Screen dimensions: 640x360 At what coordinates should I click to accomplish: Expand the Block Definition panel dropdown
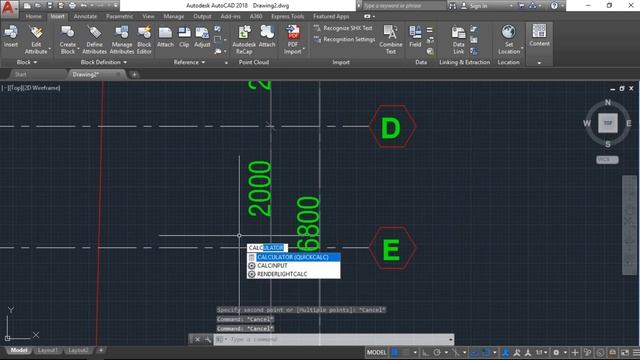(x=104, y=62)
